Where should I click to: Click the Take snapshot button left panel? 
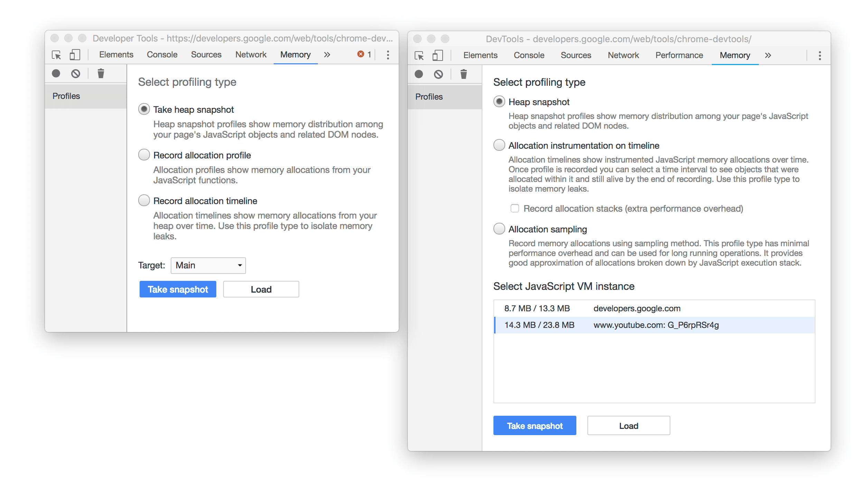click(x=178, y=289)
